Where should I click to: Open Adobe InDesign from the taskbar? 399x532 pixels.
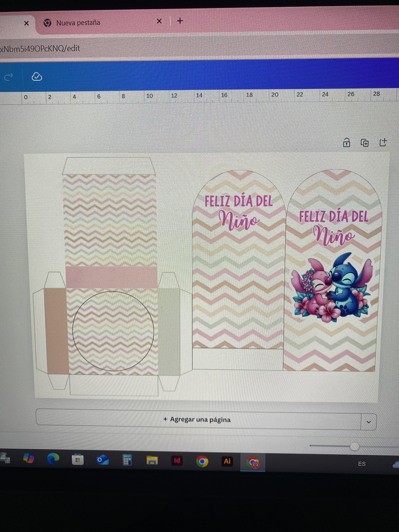(x=177, y=461)
